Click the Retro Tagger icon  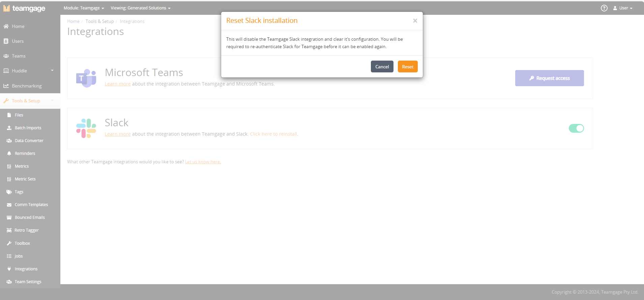coord(9,230)
